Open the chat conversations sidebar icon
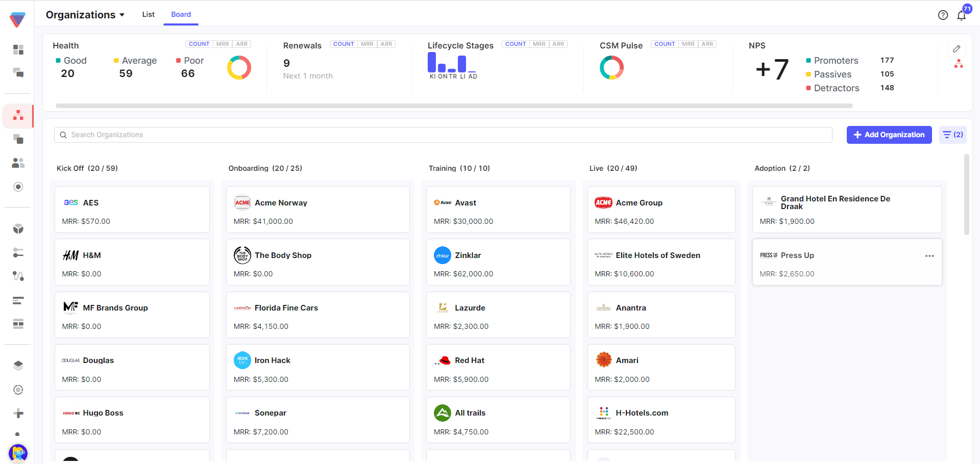The width and height of the screenshot is (980, 464). (18, 73)
